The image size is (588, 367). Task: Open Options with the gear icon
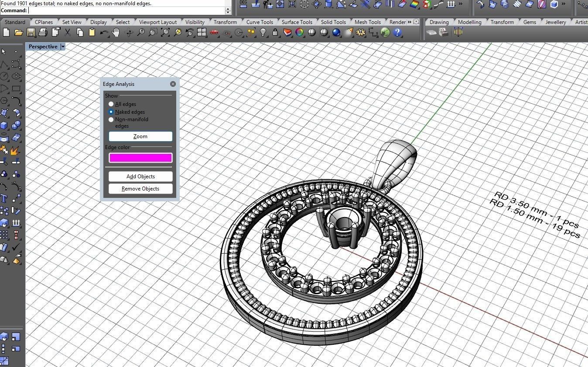tap(360, 32)
